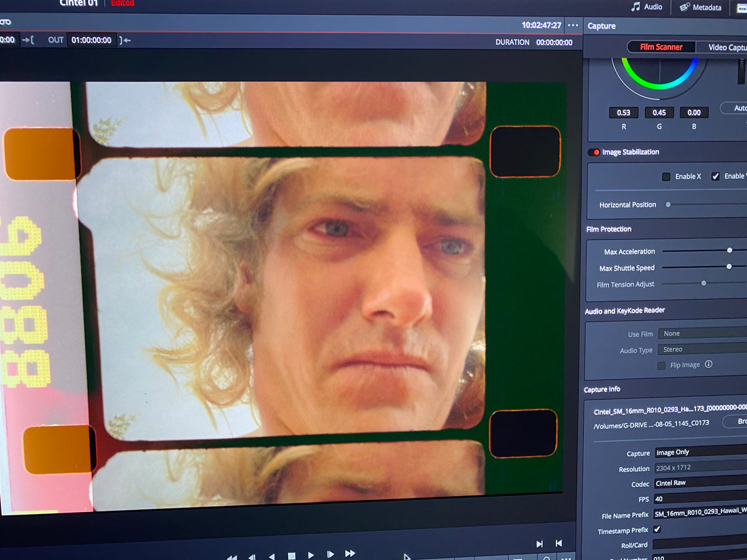The image size is (747, 560).
Task: Click the mark-out icon above the transport bar
Action: pyautogui.click(x=558, y=543)
